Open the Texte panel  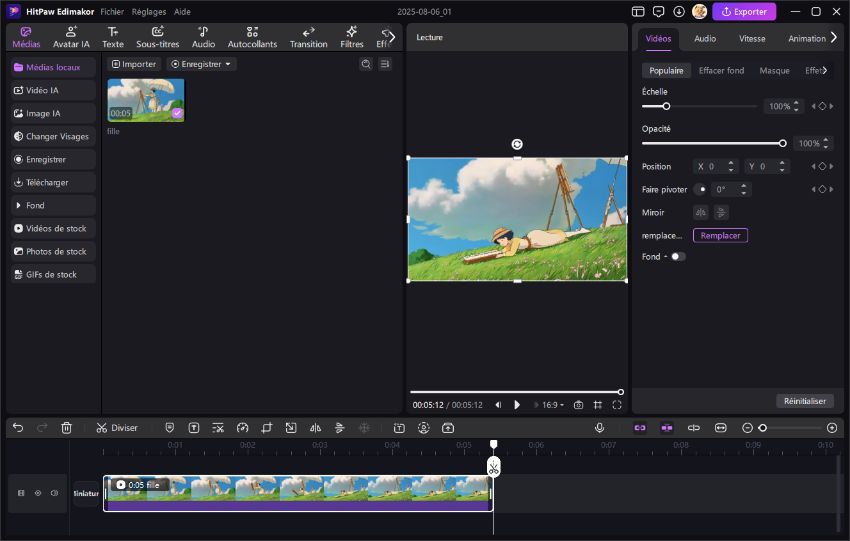113,37
